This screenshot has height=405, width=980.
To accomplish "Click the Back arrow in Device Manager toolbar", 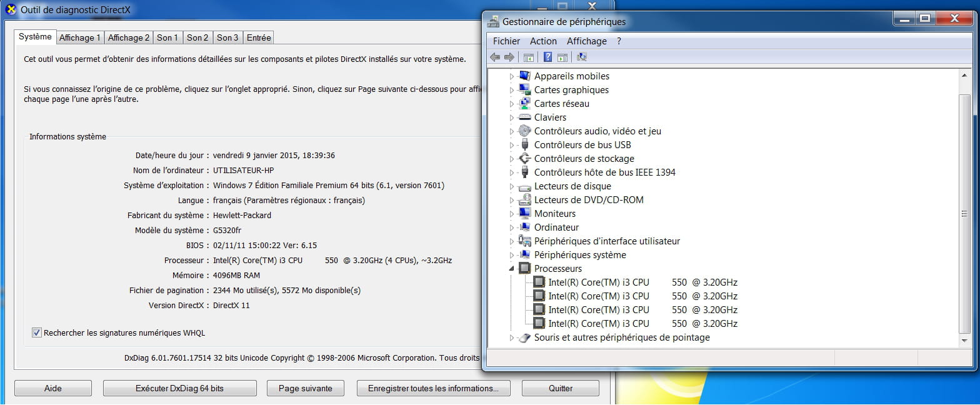I will point(495,57).
